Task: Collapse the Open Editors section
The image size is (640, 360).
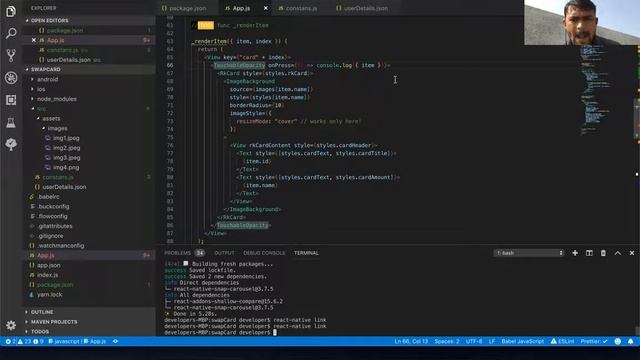Action: tap(49, 20)
